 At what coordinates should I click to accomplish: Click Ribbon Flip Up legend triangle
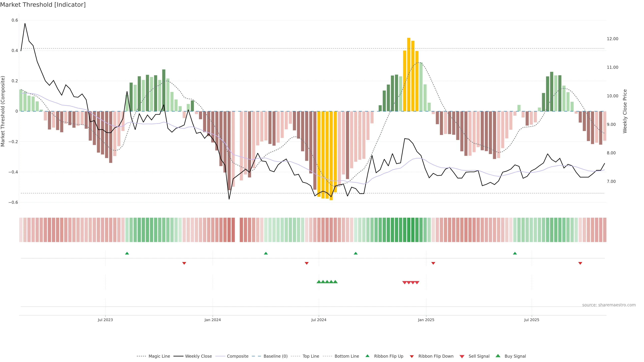click(367, 356)
